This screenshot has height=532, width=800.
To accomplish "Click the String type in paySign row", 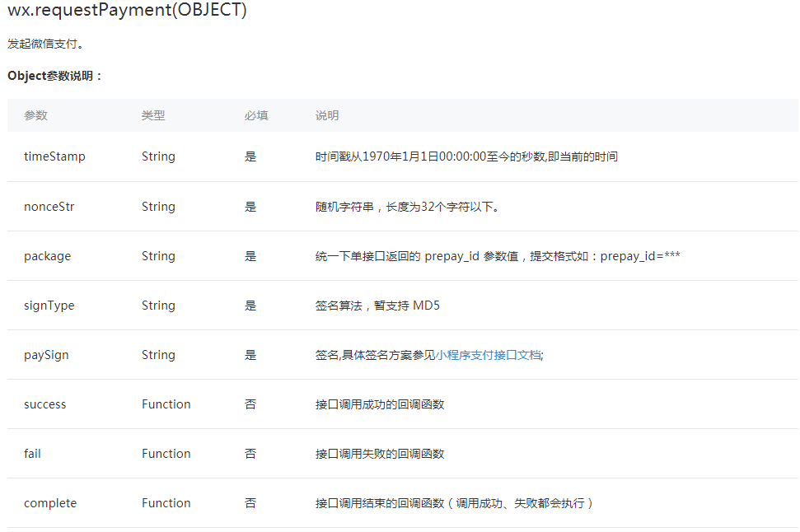I will coord(158,355).
